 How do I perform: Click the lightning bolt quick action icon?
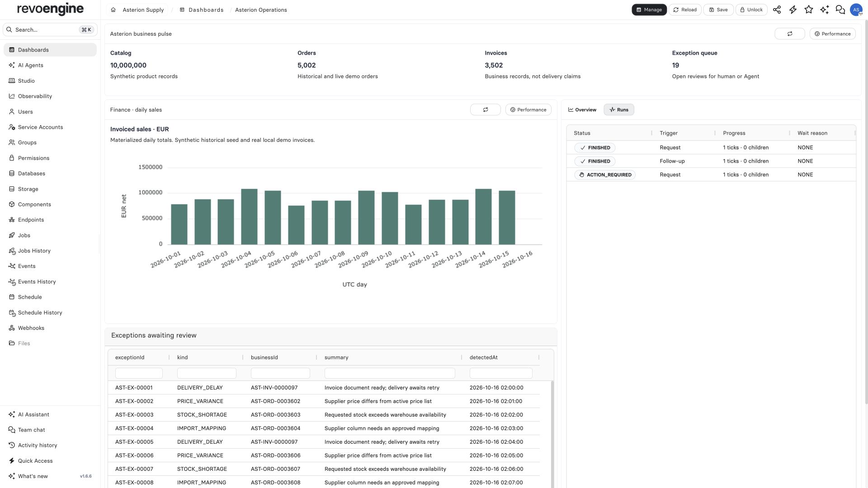click(793, 9)
